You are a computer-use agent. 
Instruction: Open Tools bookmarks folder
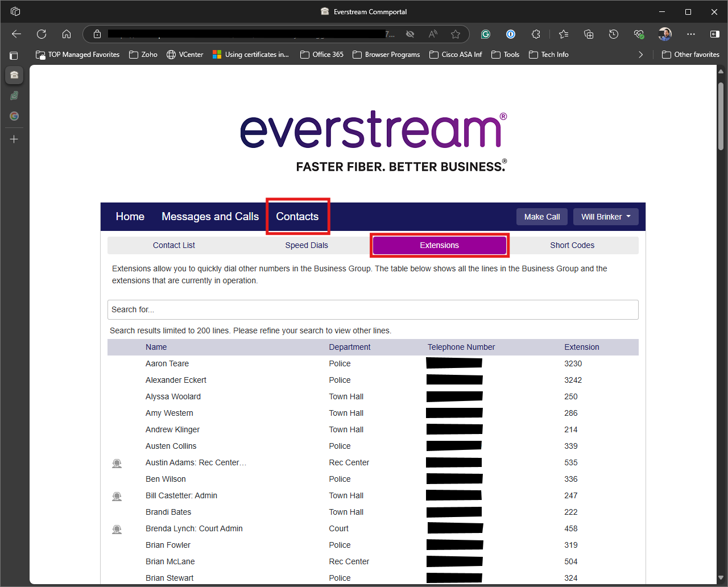coord(506,55)
